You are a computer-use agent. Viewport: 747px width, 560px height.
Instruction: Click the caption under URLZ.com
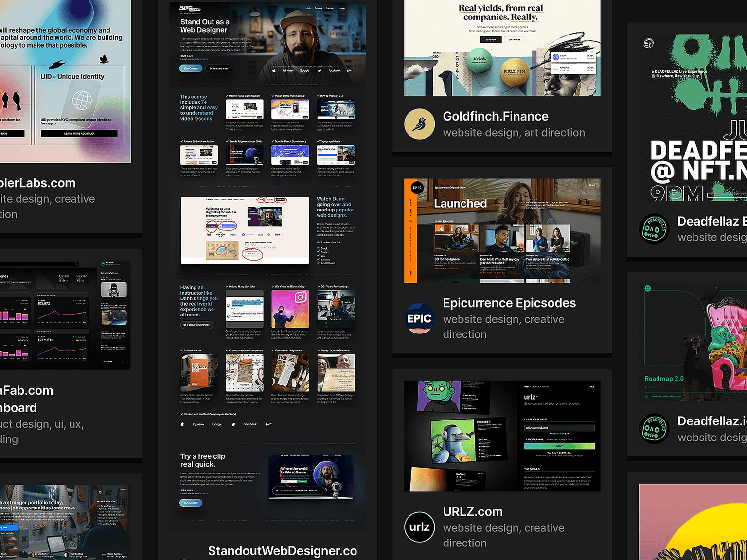click(504, 535)
